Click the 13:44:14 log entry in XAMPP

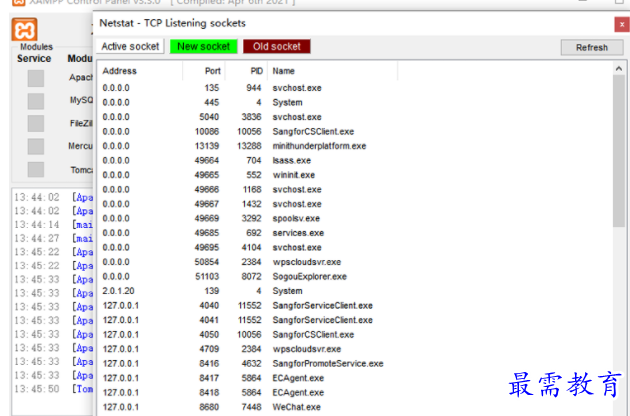point(53,225)
